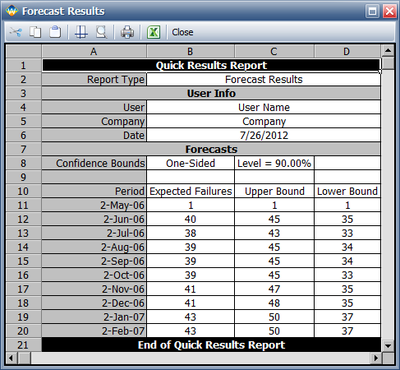Click the '2-Oct-06' period cell

tap(94, 275)
